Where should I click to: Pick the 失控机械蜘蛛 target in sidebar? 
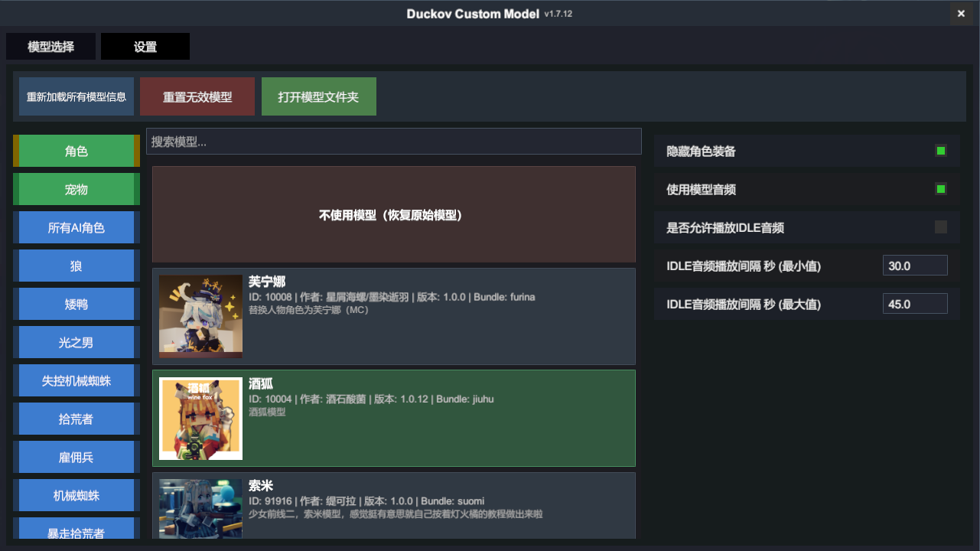pos(77,381)
